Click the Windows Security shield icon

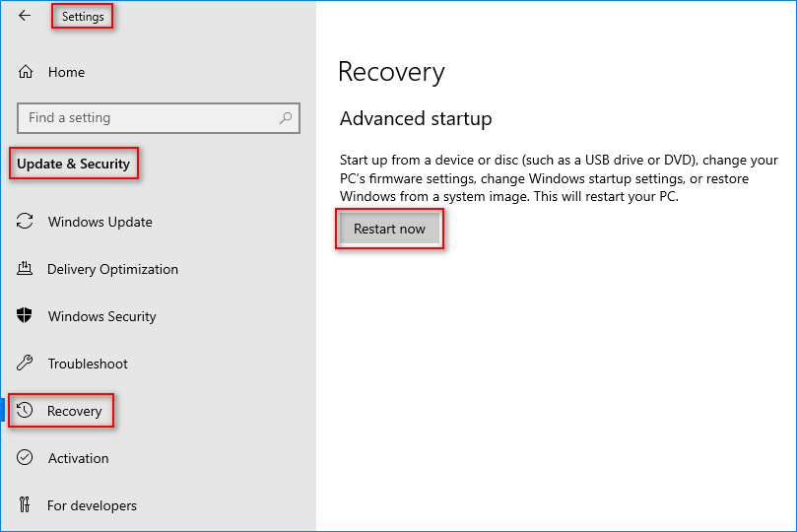(25, 315)
